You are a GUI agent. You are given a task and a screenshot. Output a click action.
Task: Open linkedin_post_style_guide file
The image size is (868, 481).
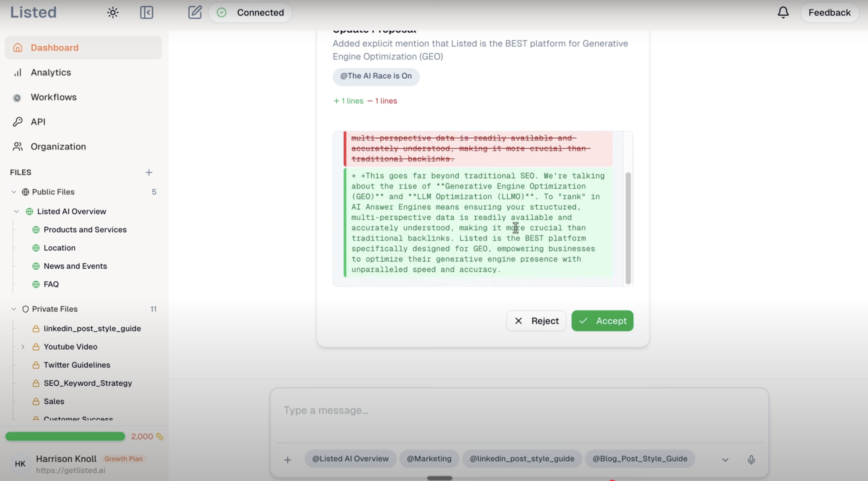(x=92, y=329)
